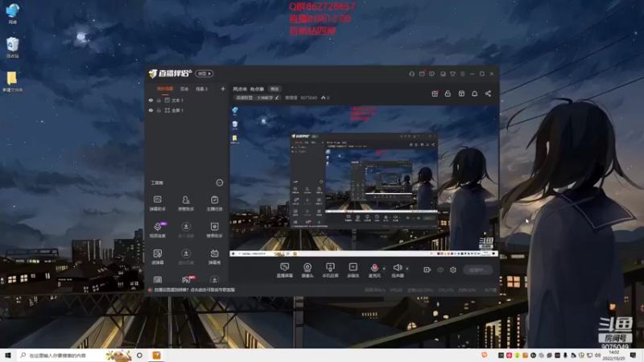Add a new scene with plus icon
644x362 pixels.
tap(223, 88)
